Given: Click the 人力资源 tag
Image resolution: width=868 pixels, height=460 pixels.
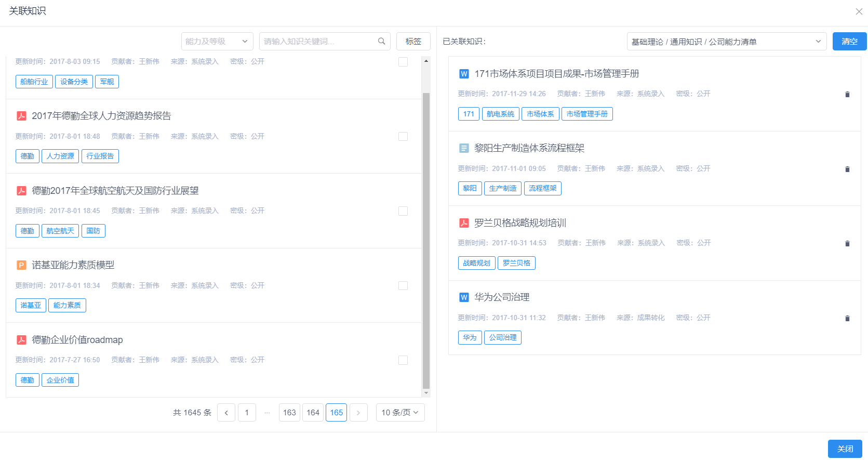Looking at the screenshot, I should pyautogui.click(x=60, y=156).
